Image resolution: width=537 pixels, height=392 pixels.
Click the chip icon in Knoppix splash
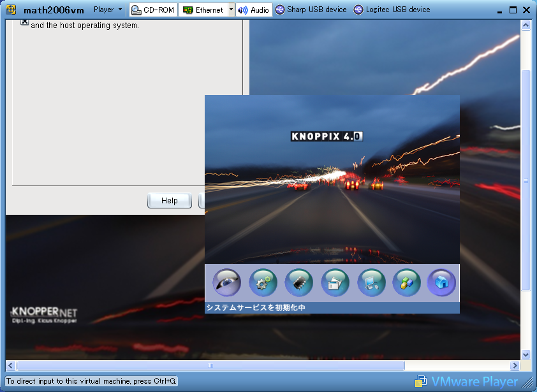298,282
